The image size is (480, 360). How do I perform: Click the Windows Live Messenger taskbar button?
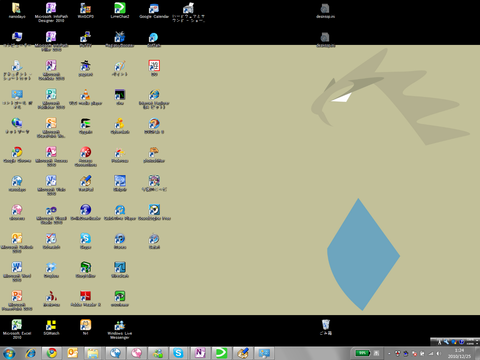click(157, 353)
